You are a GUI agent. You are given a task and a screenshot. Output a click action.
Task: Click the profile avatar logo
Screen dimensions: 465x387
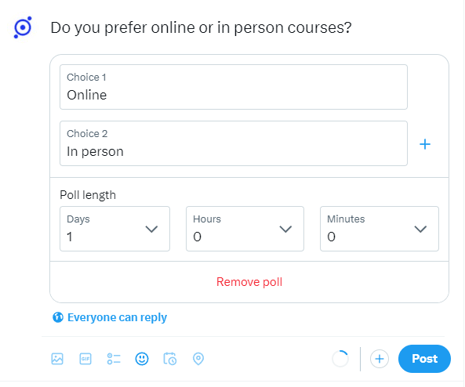point(23,27)
